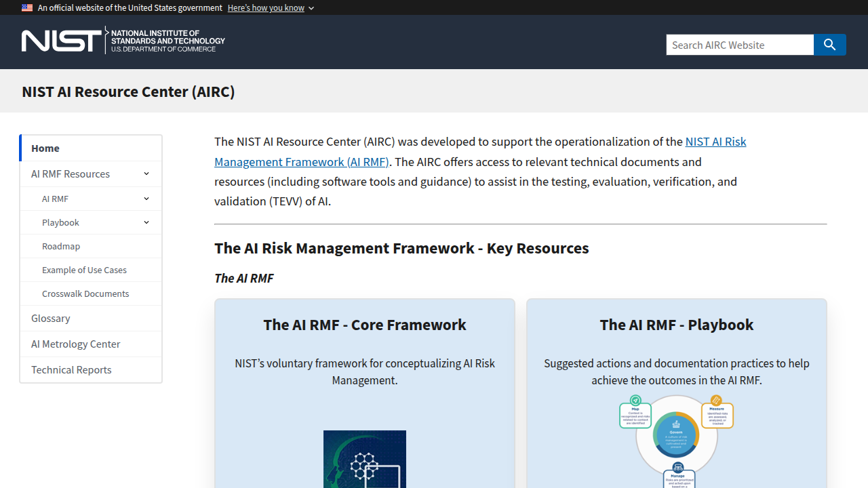Expand the AI RMF Resources chevron
This screenshot has width=868, height=488.
[x=146, y=174]
